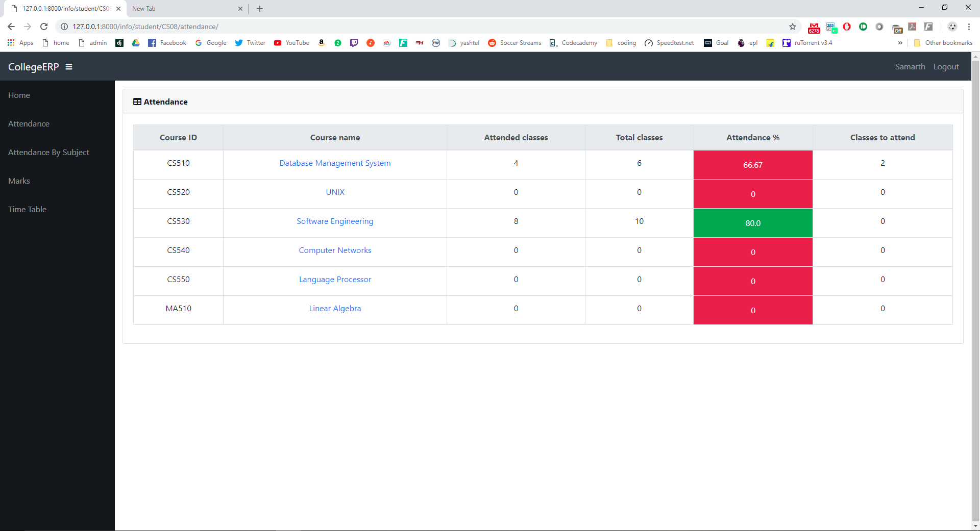Open the Google Drive bookmark icon
Image resolution: width=980 pixels, height=531 pixels.
136,43
